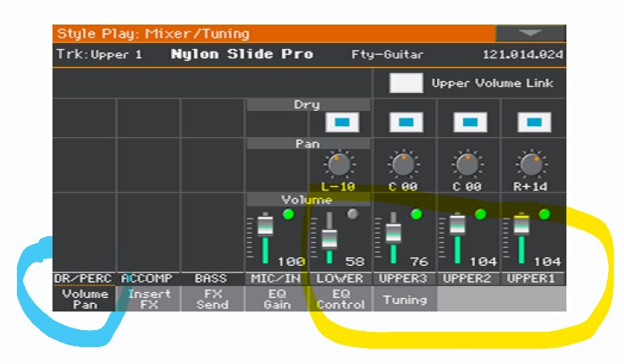Open the Tuning tab
624x364 pixels.
405,299
